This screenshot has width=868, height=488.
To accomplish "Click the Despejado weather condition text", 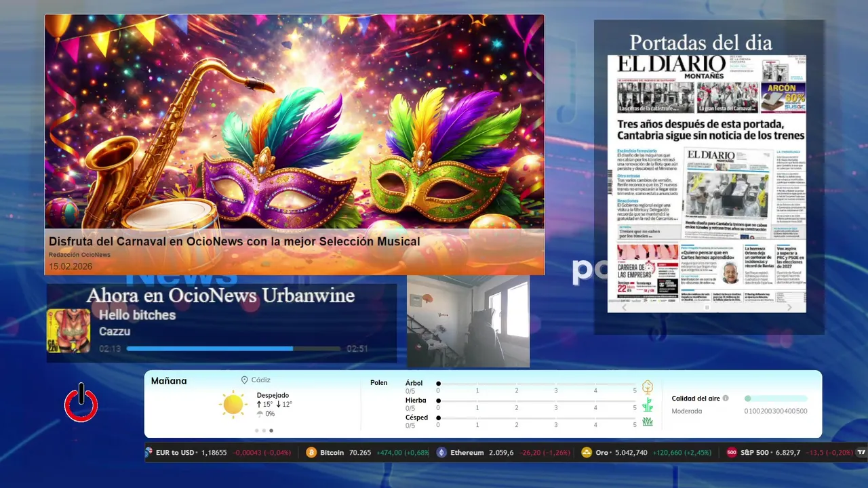I will tap(273, 395).
